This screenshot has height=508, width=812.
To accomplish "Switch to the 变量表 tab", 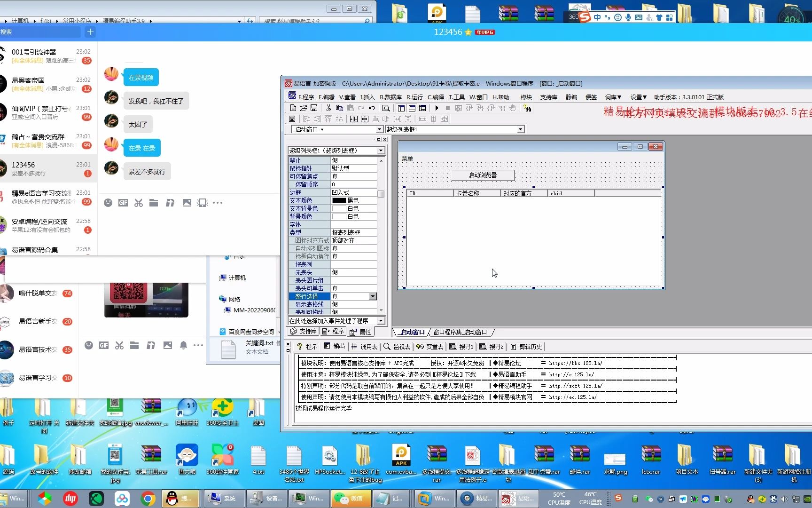I will [430, 347].
